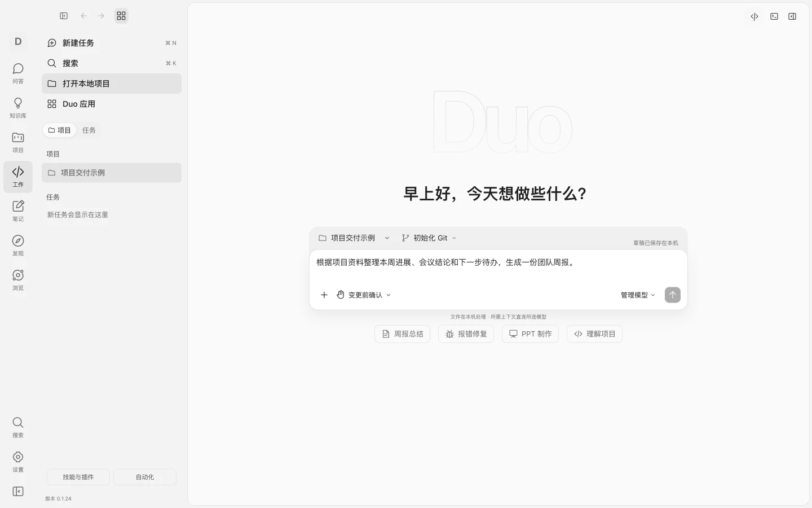This screenshot has width=812, height=508.
Task: Choose the 周报总结 suggestion
Action: coord(403,334)
